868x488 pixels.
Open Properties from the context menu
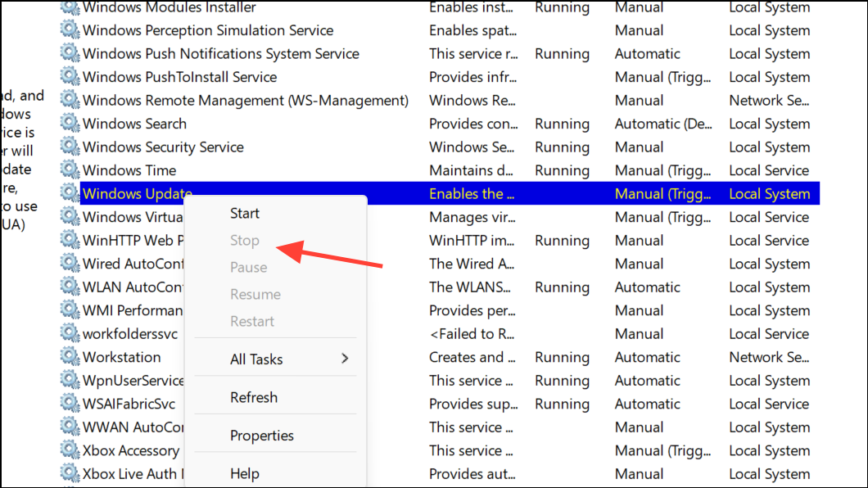click(x=262, y=436)
